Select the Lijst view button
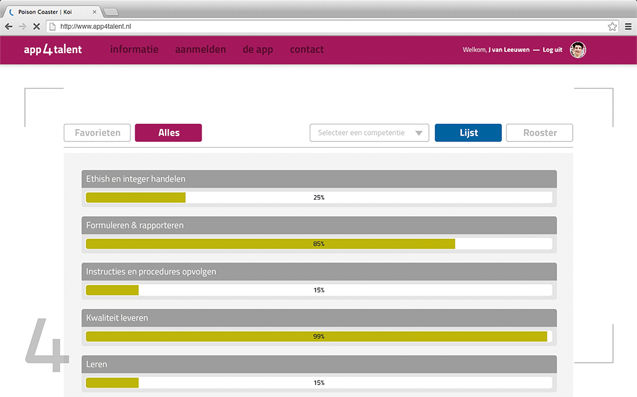The width and height of the screenshot is (637, 397). point(468,133)
